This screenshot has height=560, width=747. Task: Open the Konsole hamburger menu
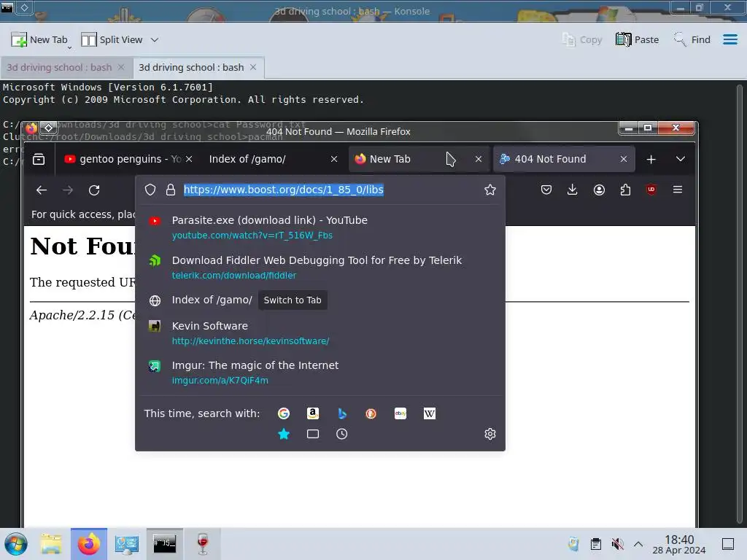(x=729, y=39)
